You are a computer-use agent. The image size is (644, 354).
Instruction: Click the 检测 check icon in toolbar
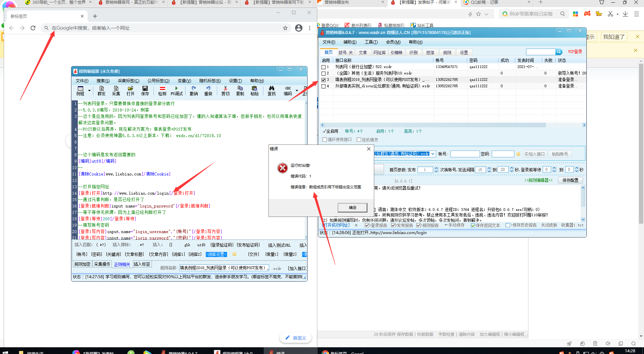click(x=162, y=91)
